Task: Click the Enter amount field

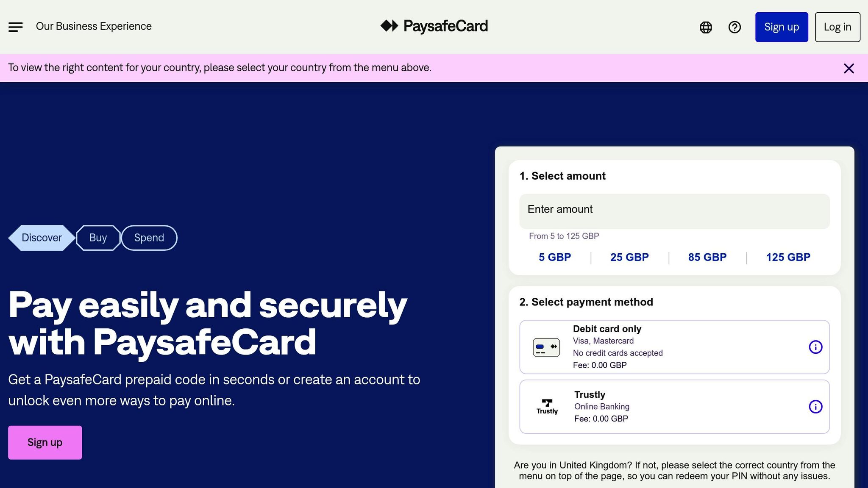Action: (x=675, y=211)
